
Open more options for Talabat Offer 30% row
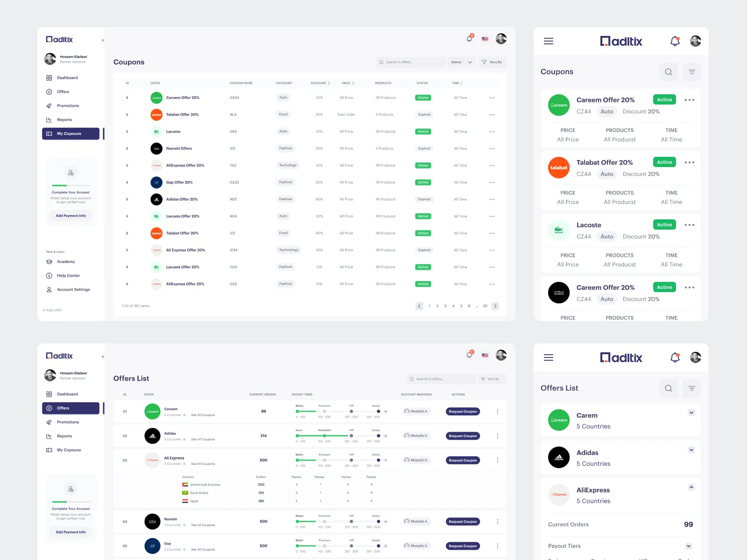[x=492, y=115]
